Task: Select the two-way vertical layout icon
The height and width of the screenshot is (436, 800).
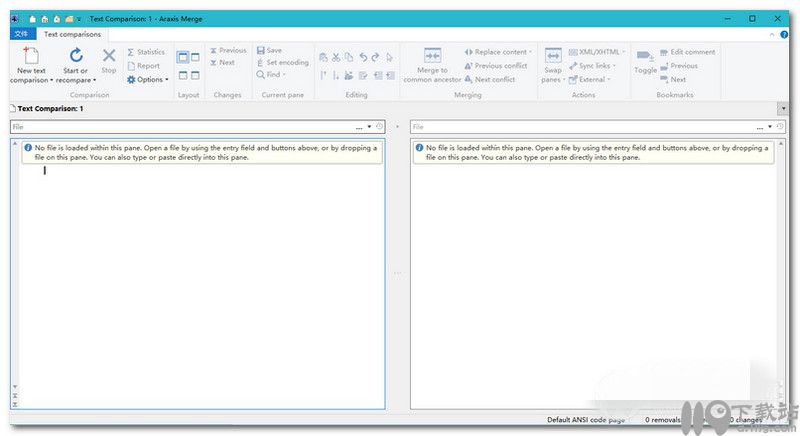Action: (183, 57)
